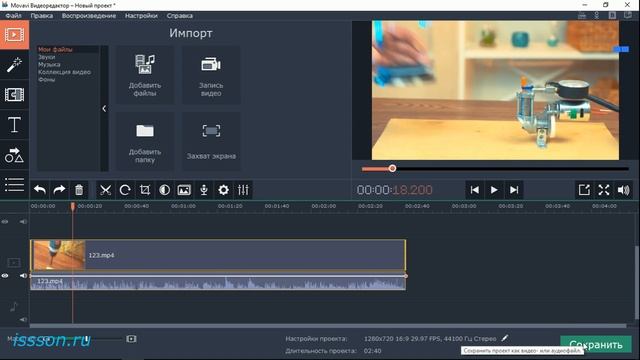640x360 pixels.
Task: Open the Справка menu
Action: pyautogui.click(x=180, y=16)
